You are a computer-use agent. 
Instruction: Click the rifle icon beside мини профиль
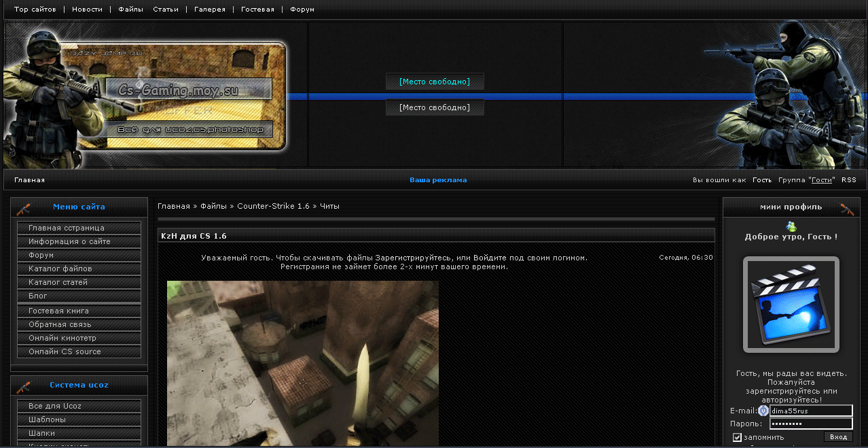coord(846,207)
